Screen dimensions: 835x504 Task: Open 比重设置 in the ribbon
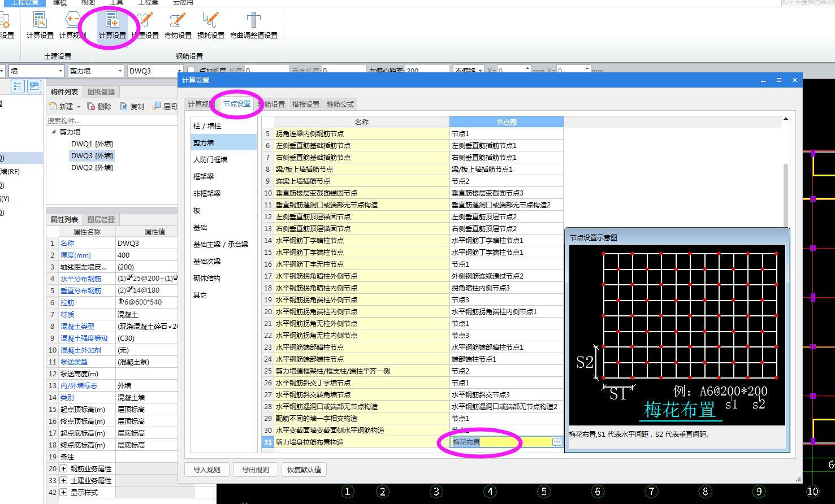[x=145, y=25]
